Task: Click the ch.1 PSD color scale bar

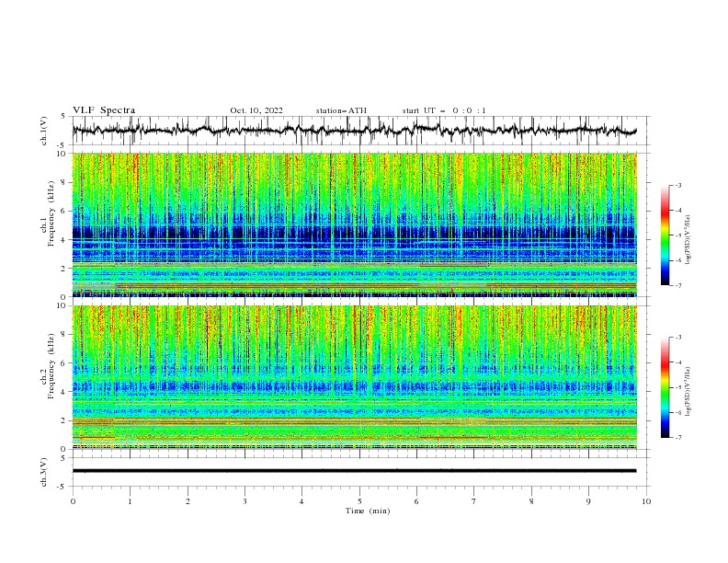Action: 665,236
